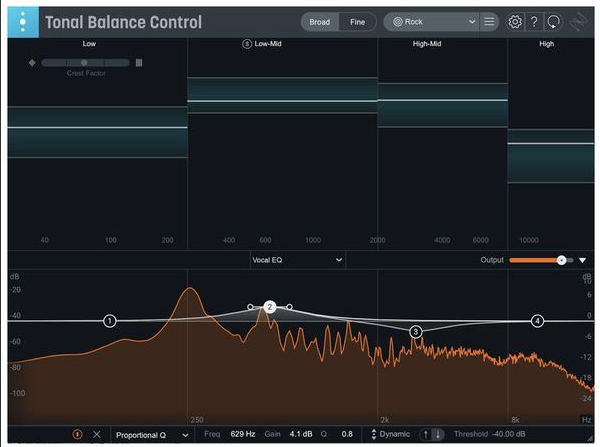Select EQ node 3
The height and width of the screenshot is (447, 600).
pos(416,332)
